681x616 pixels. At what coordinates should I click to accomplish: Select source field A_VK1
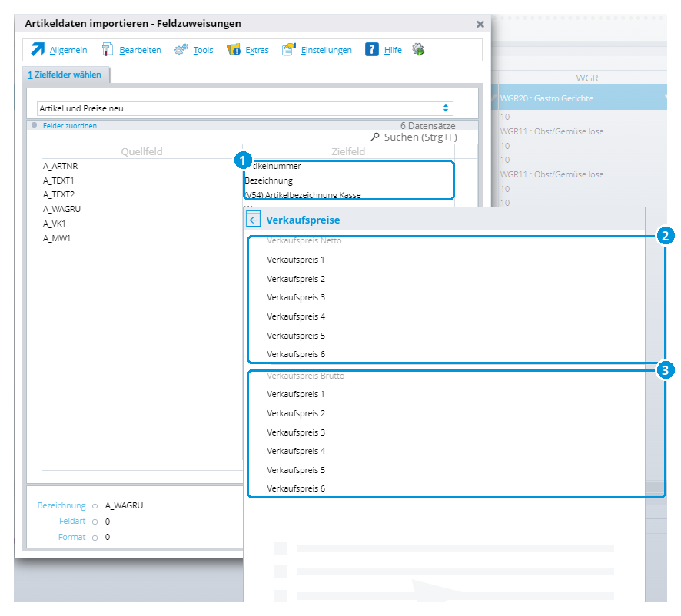pos(55,224)
